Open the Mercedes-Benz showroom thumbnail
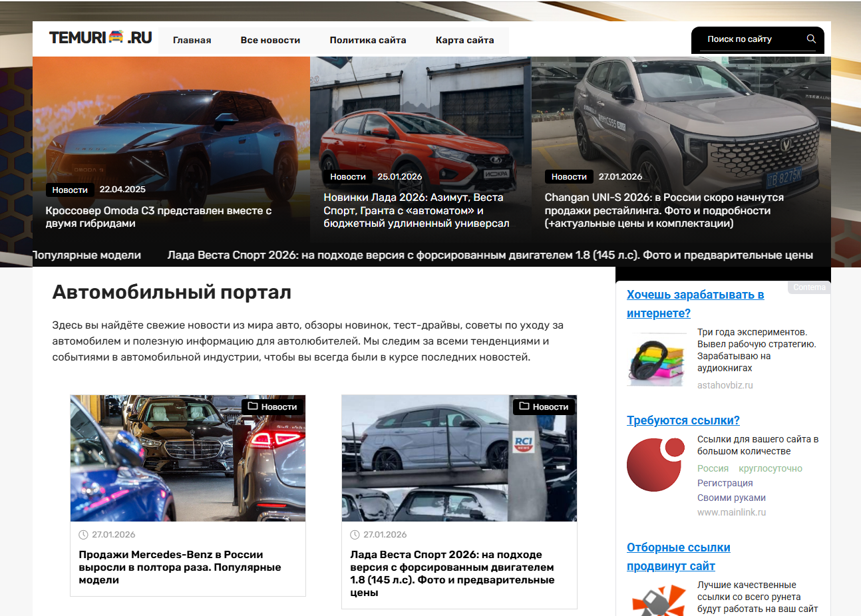This screenshot has height=616, width=861. point(188,458)
